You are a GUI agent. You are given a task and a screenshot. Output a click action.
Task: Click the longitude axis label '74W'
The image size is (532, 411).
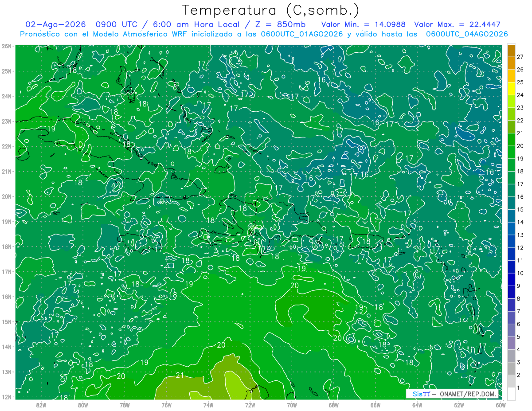click(x=208, y=405)
